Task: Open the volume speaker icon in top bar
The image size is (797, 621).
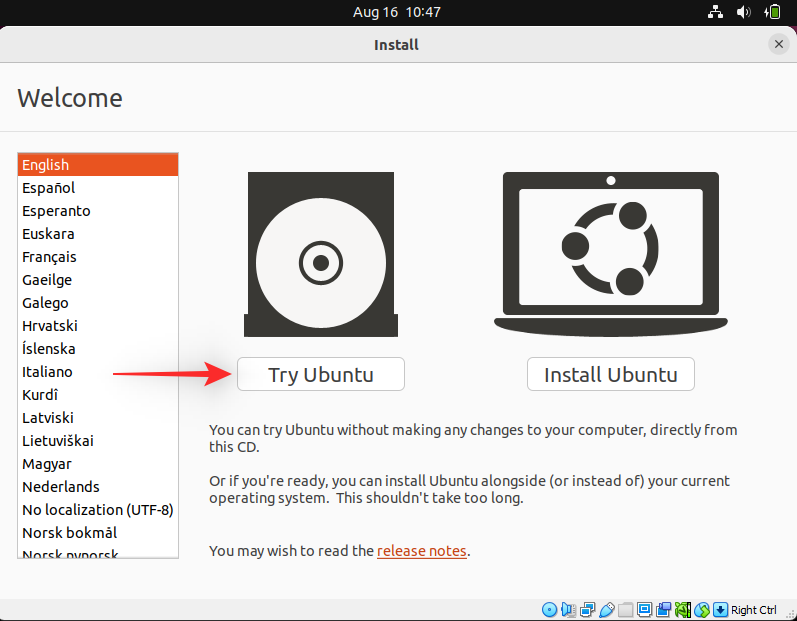Action: 744,12
